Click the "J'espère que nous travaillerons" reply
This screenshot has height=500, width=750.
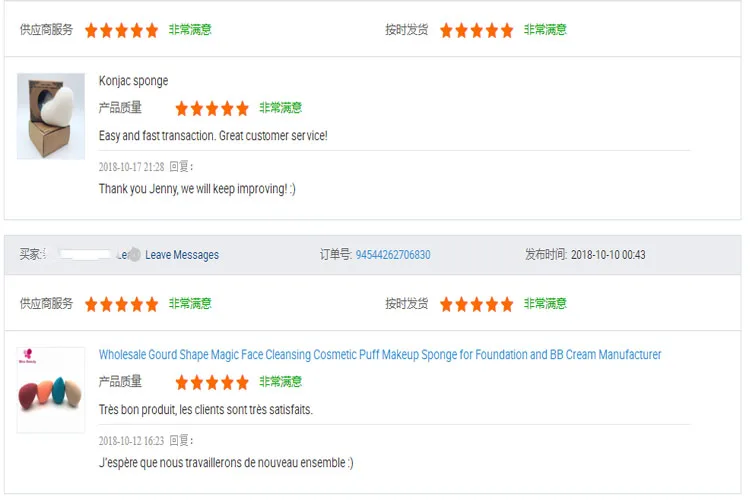click(x=226, y=463)
